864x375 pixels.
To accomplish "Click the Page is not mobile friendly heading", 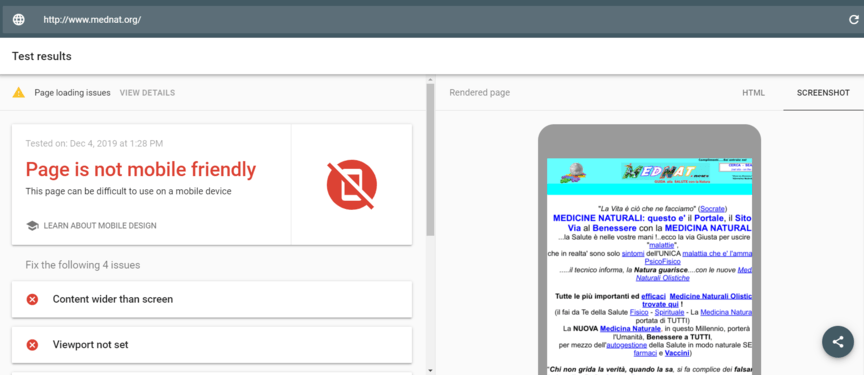I will coord(141,170).
